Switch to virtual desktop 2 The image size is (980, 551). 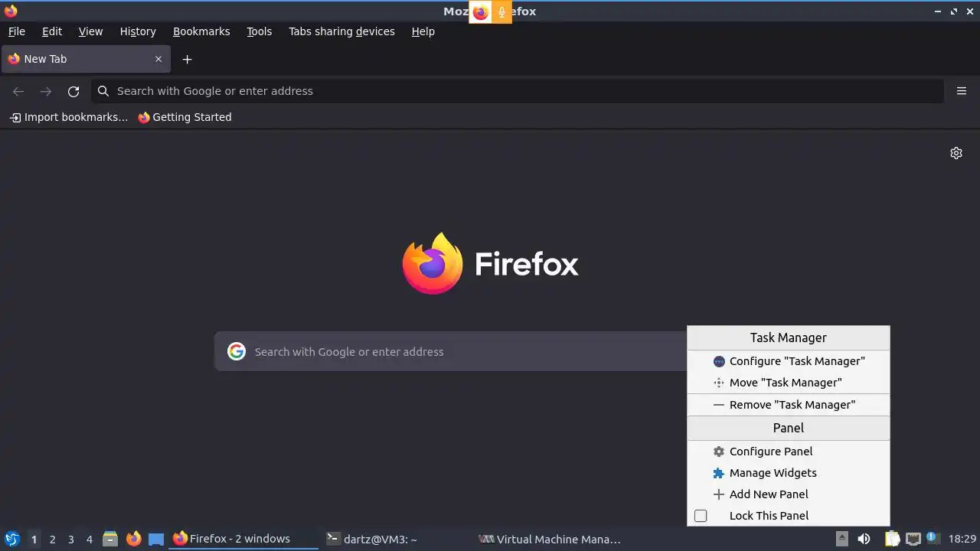[52, 539]
